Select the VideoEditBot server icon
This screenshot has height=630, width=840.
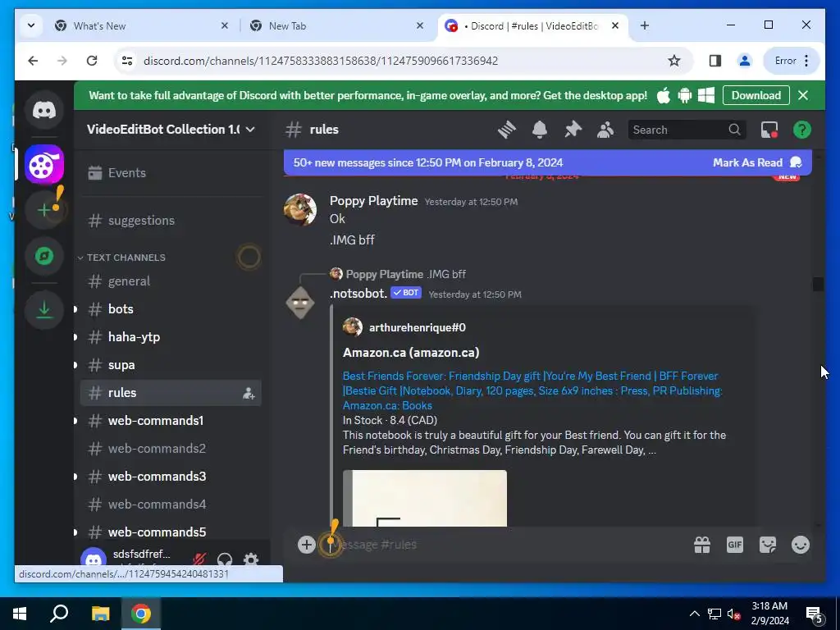tap(44, 165)
